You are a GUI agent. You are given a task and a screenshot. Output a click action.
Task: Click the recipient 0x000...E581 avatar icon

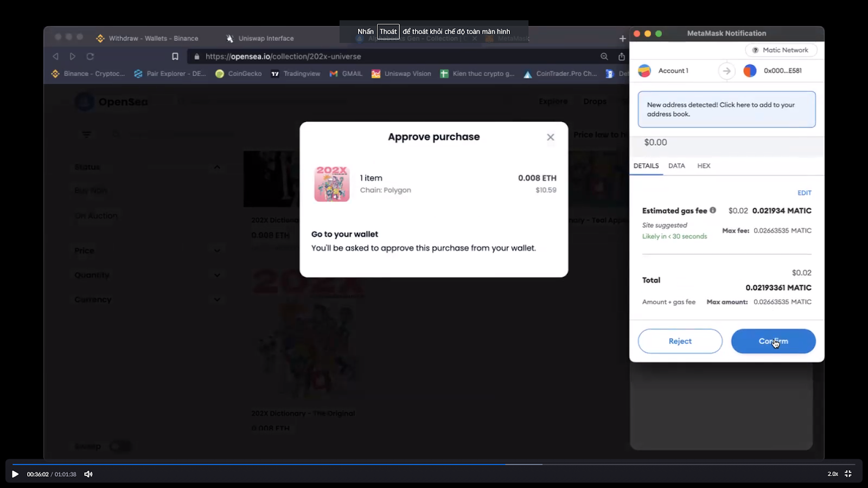(x=750, y=70)
